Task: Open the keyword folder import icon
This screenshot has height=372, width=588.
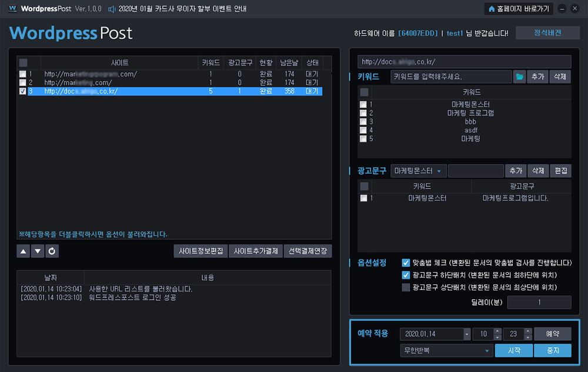Action: coord(519,76)
